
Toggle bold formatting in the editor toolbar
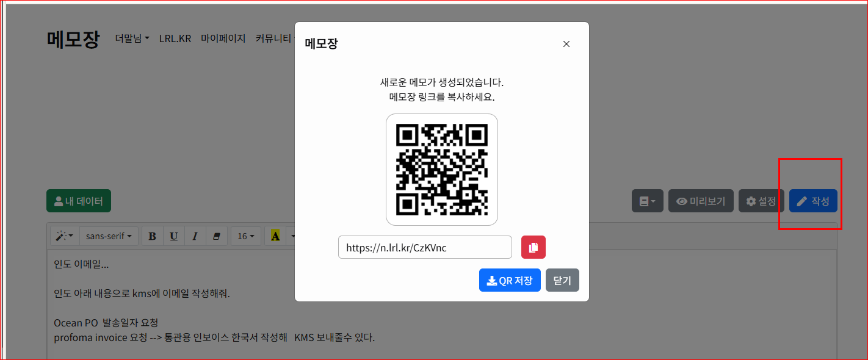(153, 236)
